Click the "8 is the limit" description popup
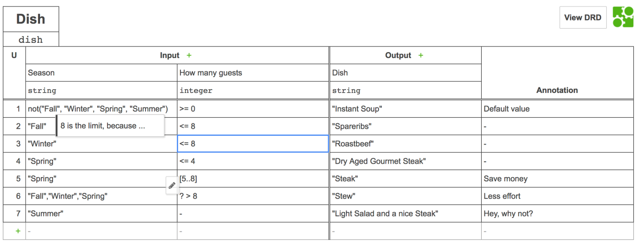This screenshot has height=245, width=644. coord(110,126)
